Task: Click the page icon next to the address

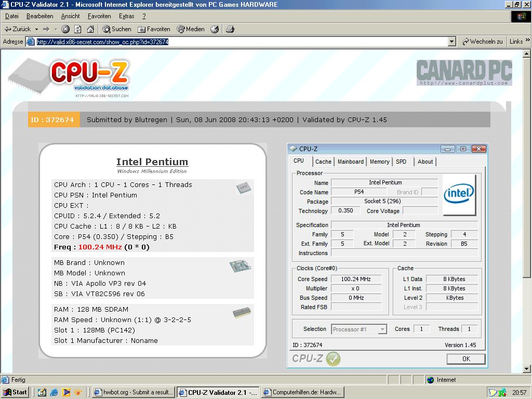Action: coord(31,42)
